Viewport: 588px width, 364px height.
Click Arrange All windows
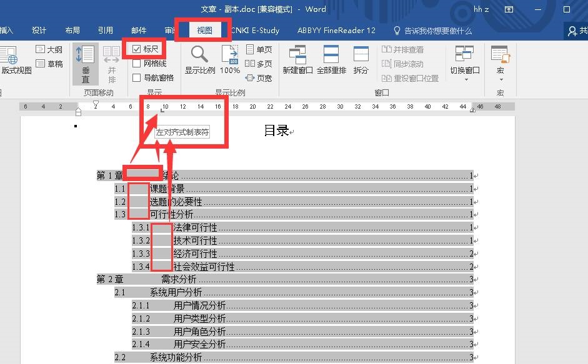pos(331,60)
